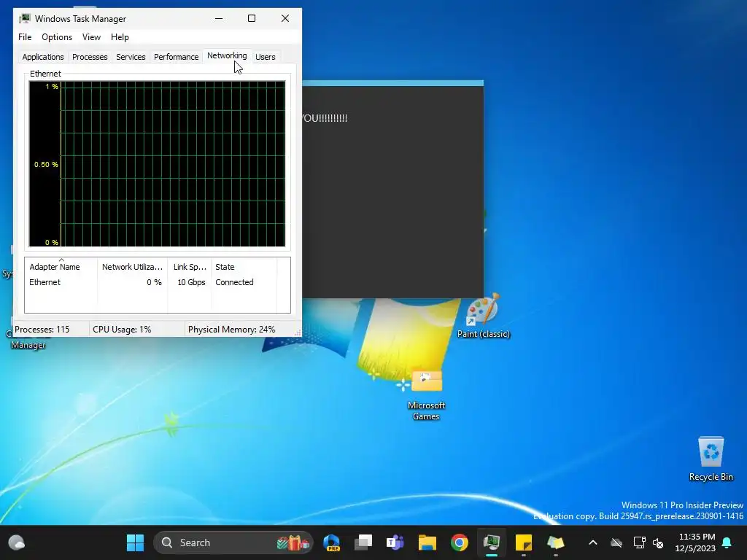Open Sticky Notes from taskbar
The width and height of the screenshot is (747, 560).
pyautogui.click(x=524, y=542)
